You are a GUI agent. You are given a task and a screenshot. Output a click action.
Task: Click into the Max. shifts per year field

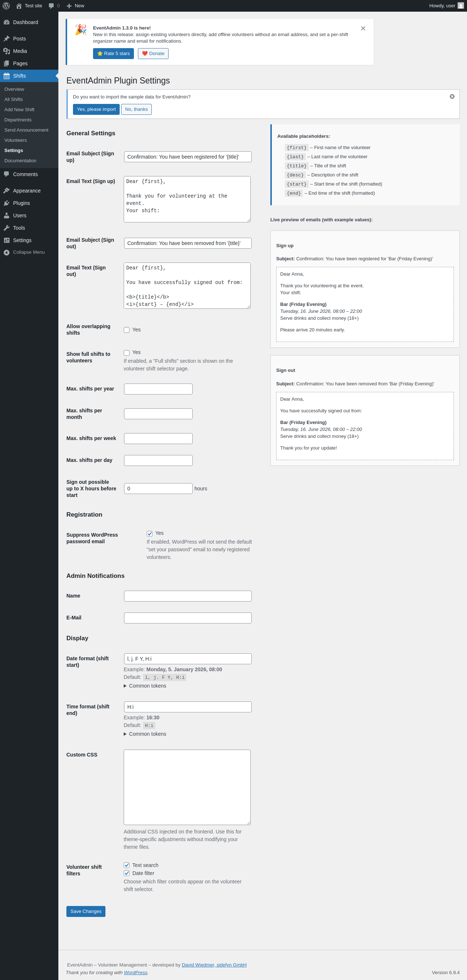click(158, 389)
